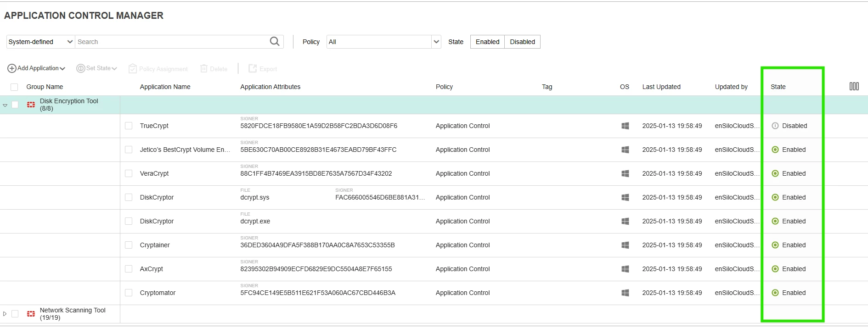Collapse the Disk Encryption Tool group
This screenshot has width=868, height=328.
5,105
